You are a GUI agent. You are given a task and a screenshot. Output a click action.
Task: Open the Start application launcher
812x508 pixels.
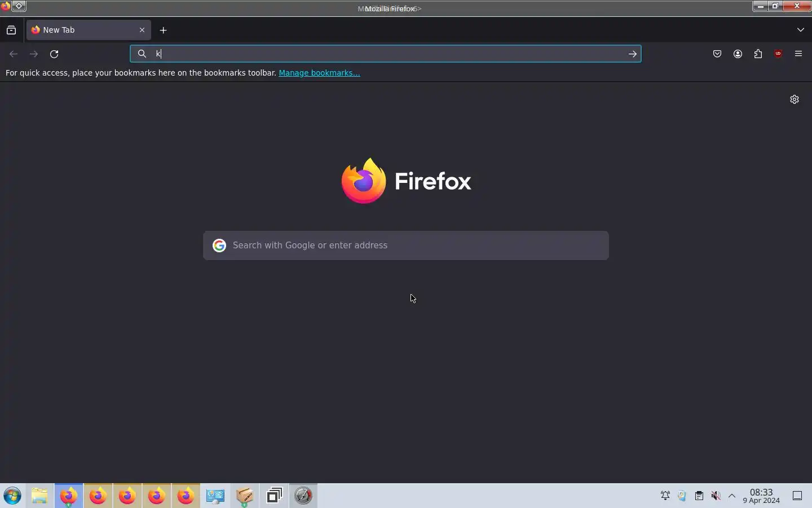(12, 497)
